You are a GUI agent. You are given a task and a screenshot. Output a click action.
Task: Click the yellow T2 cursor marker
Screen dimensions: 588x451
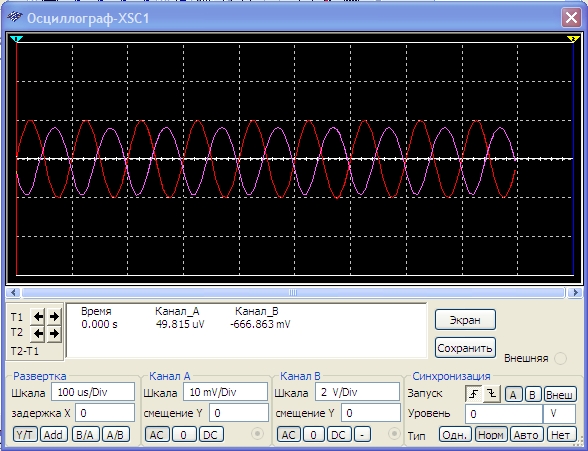[x=573, y=39]
